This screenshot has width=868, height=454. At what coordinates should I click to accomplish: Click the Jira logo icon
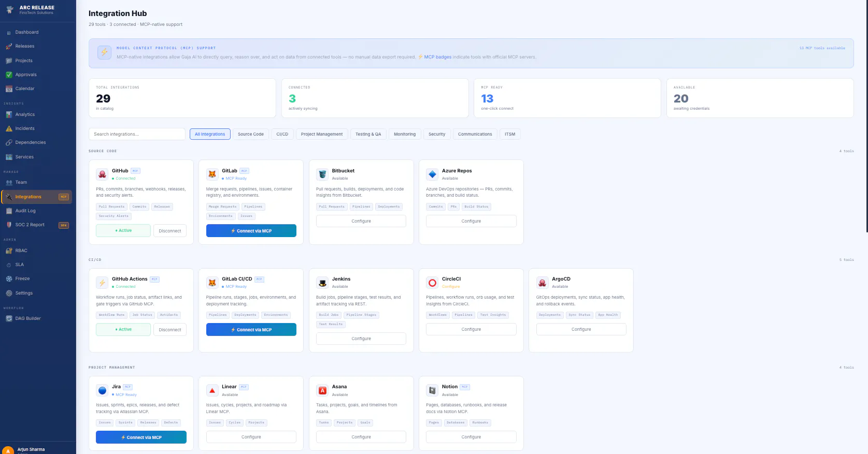(x=103, y=390)
